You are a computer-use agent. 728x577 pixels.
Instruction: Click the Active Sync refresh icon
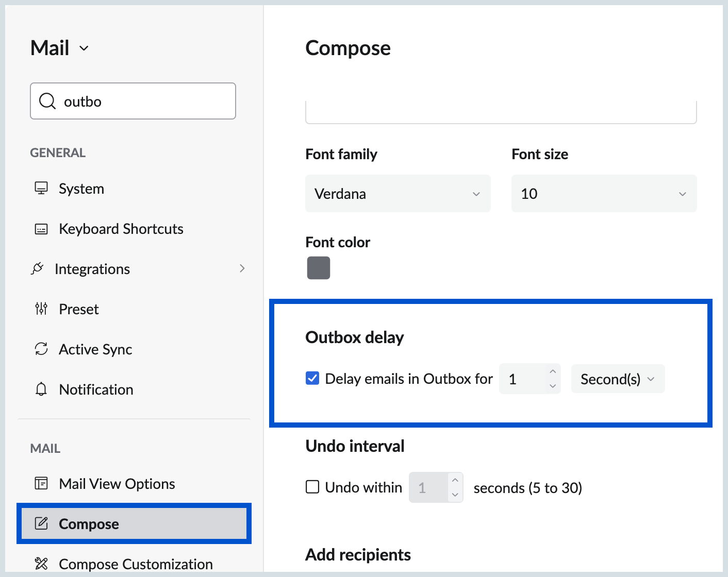41,349
